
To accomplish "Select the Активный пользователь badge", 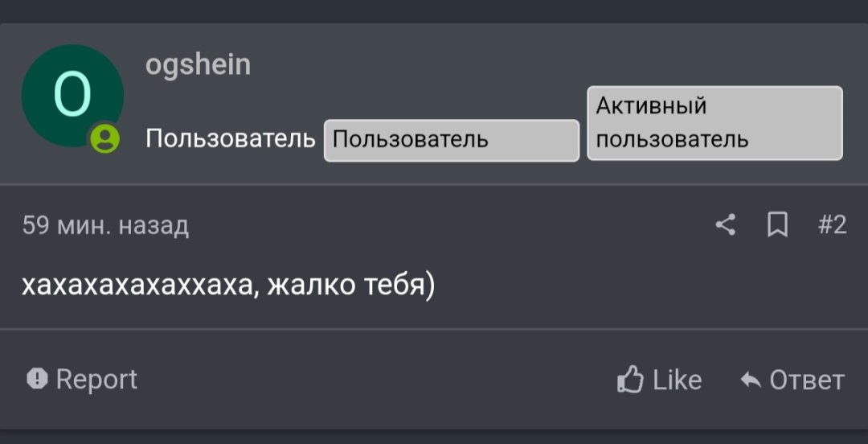I will click(x=714, y=123).
